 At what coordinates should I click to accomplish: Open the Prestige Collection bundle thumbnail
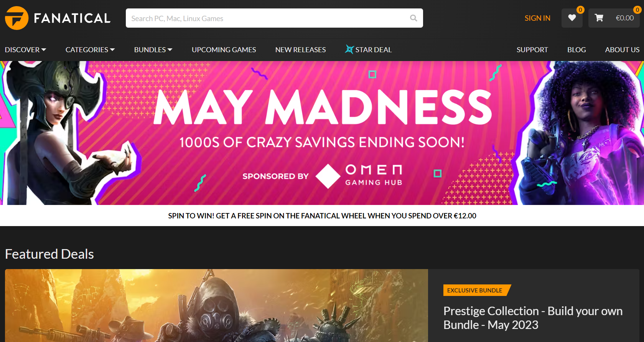tap(216, 306)
